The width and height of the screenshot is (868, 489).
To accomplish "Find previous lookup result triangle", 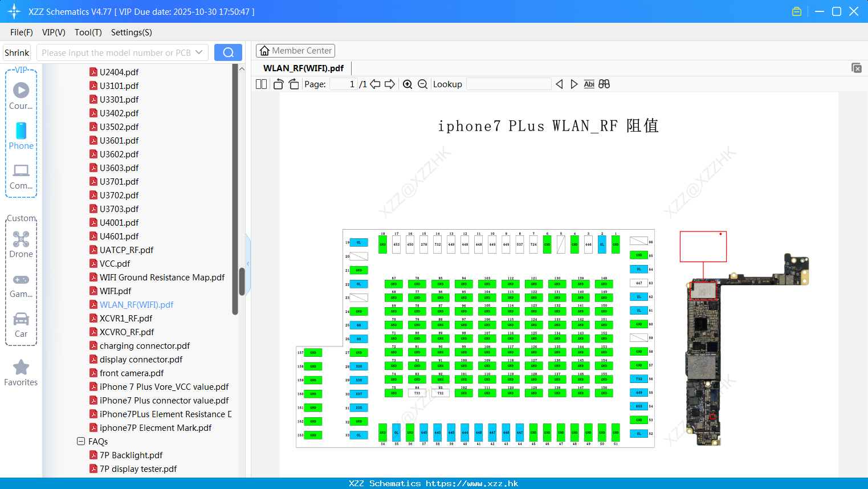I will tap(559, 84).
